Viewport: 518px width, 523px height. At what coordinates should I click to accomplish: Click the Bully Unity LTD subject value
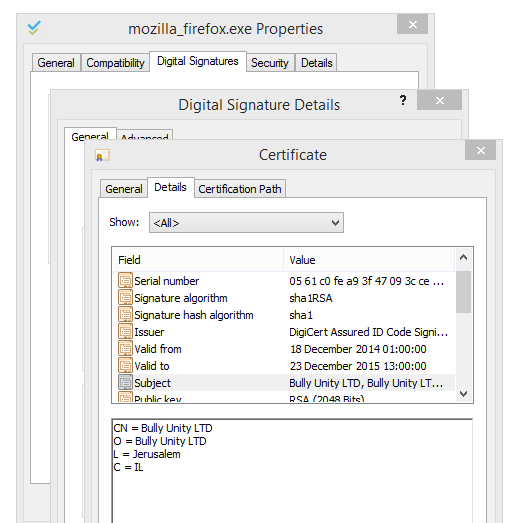(366, 383)
